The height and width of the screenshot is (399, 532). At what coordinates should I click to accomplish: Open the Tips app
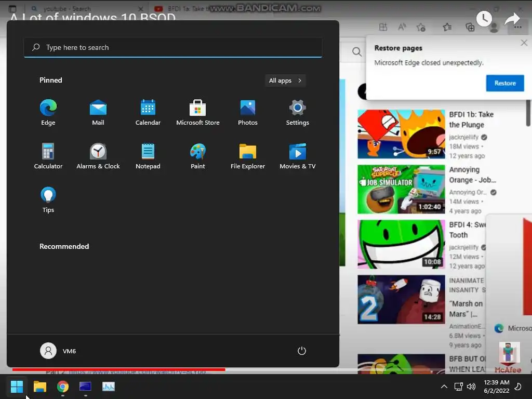click(48, 199)
